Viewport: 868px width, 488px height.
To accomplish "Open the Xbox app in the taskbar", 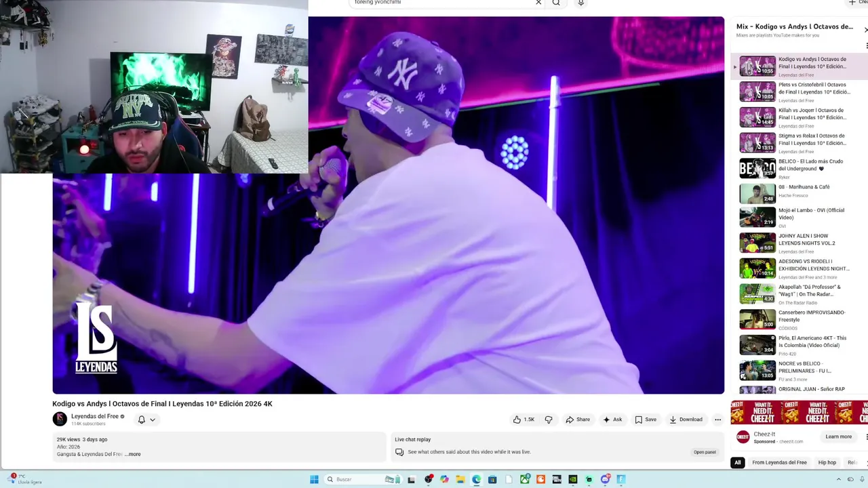I will (525, 479).
